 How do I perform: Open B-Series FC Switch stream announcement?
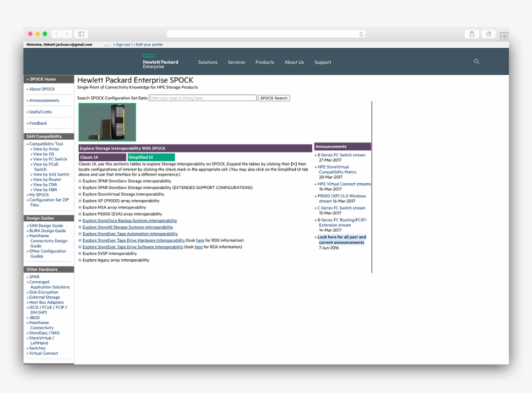tap(341, 155)
